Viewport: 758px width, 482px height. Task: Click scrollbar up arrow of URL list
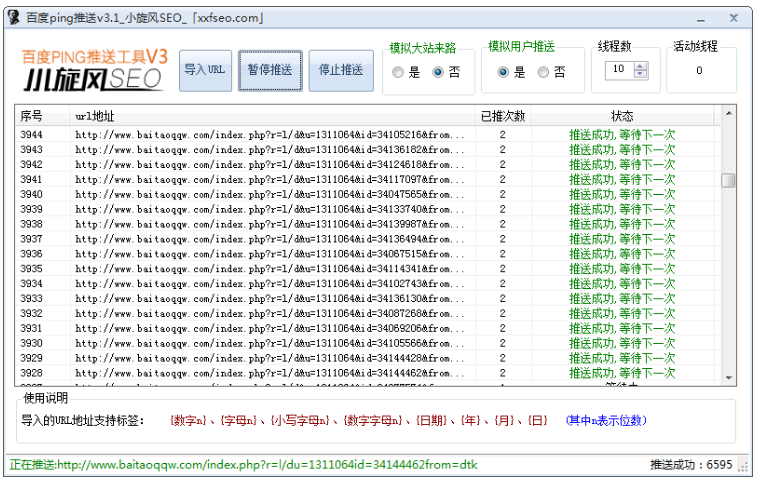729,113
